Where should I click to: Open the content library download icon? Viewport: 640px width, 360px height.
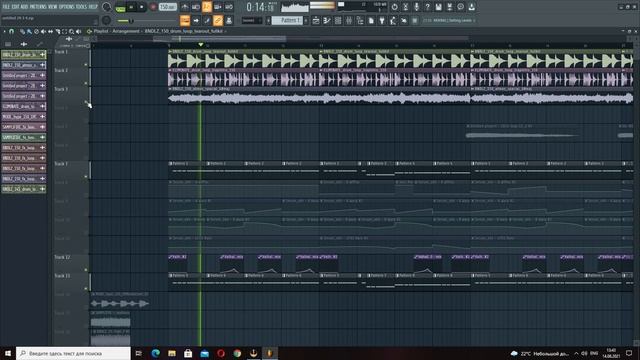tap(471, 7)
